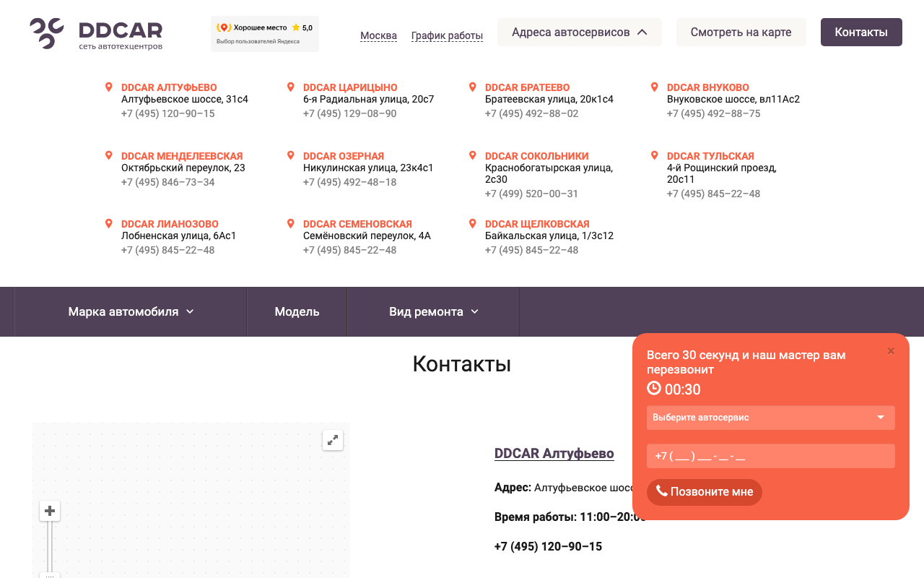
Task: Open DDCAR ЩЕЛКОВСКАЯ service link
Action: 537,224
